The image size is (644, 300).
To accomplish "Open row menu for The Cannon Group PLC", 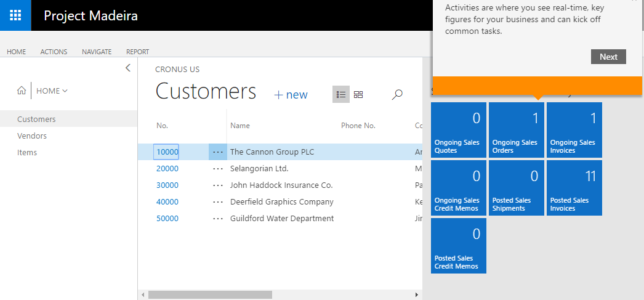I will (218, 152).
